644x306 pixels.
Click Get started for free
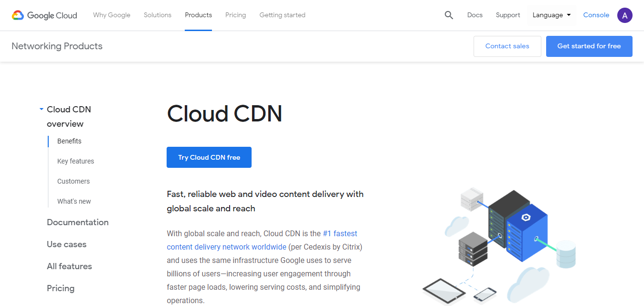589,46
